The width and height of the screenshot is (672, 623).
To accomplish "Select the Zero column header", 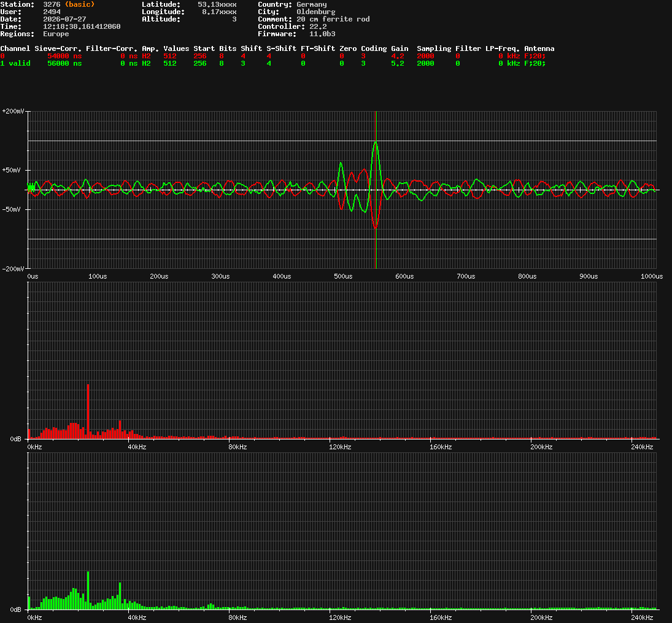I will click(x=348, y=48).
